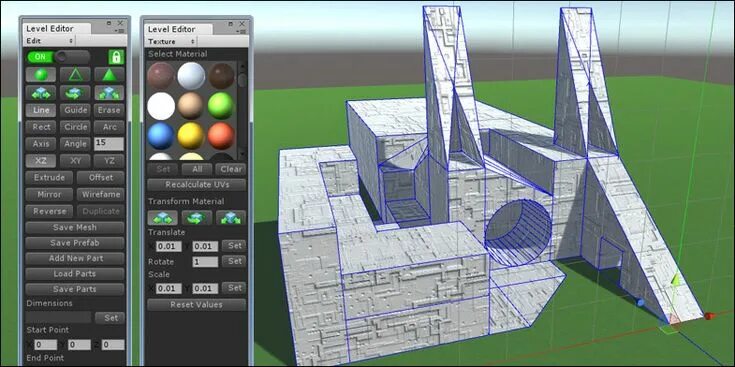
Task: Click the Add New Part button
Action: (x=75, y=259)
